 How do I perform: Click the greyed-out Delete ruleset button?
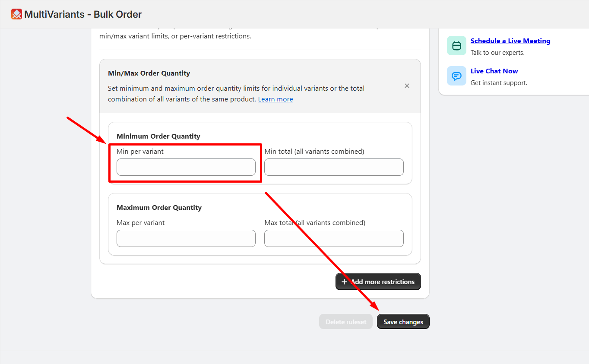346,322
